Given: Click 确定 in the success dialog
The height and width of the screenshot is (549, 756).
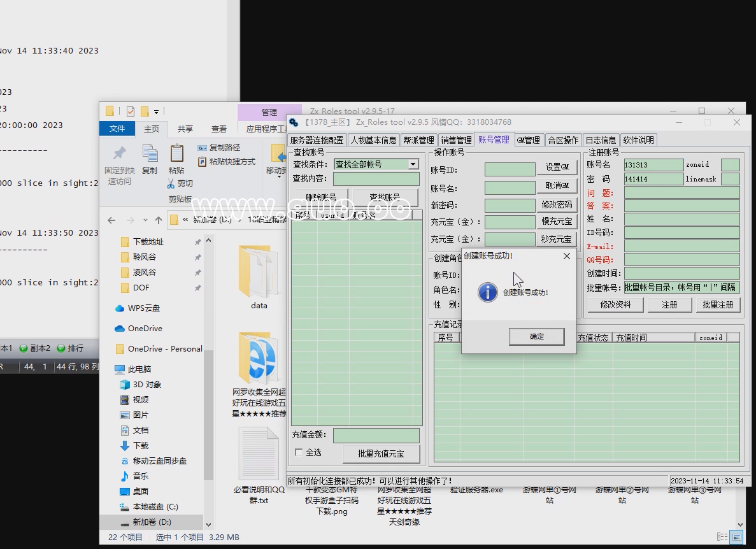Looking at the screenshot, I should click(536, 337).
